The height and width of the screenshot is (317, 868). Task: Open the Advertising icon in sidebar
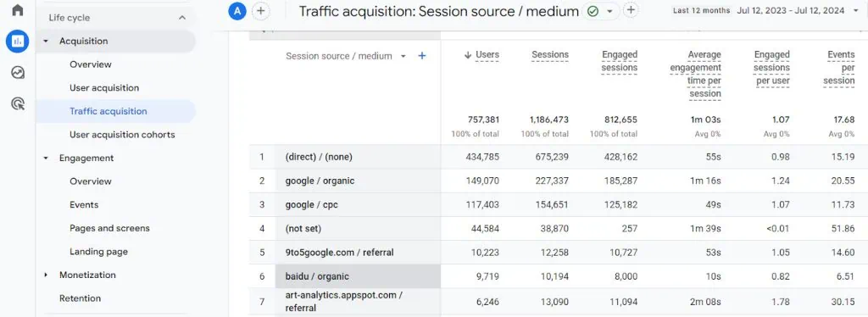[x=17, y=103]
